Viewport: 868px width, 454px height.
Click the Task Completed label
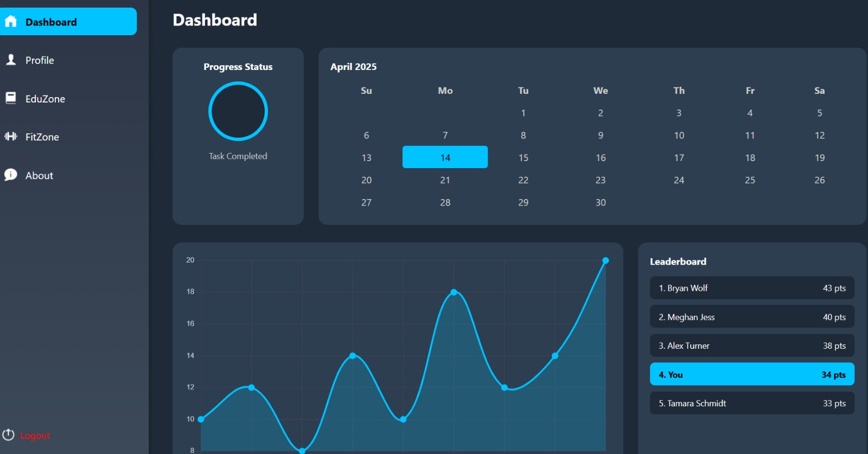point(238,156)
